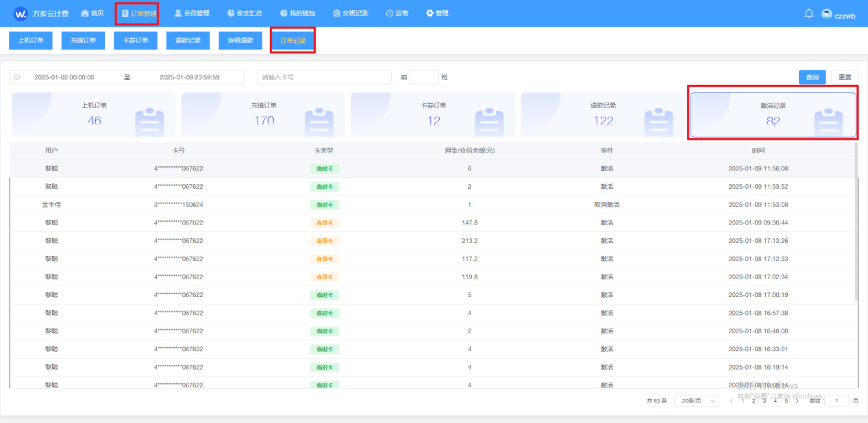The width and height of the screenshot is (868, 423).
Task: Open 我的钱包 in the top navigation
Action: (298, 13)
